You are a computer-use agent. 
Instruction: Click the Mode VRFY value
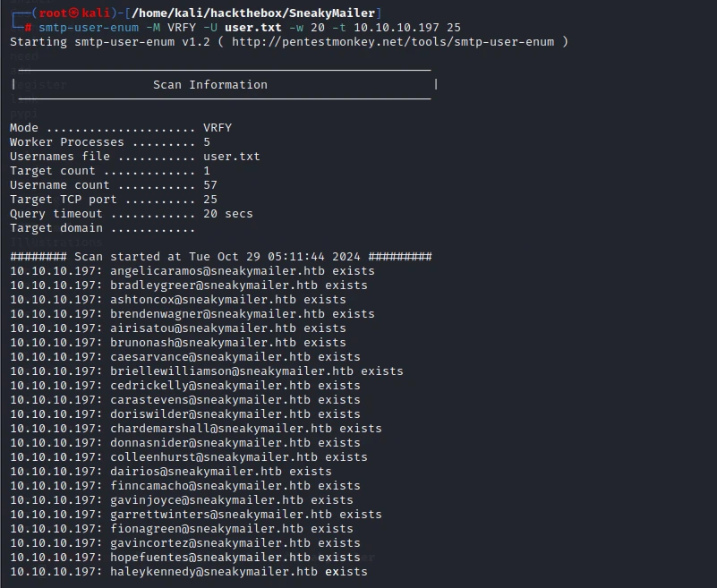point(218,128)
